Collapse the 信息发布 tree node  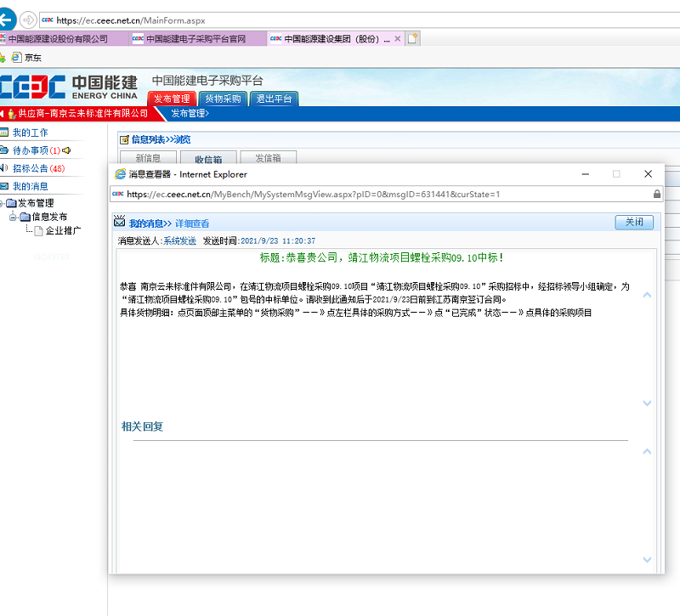[13, 217]
